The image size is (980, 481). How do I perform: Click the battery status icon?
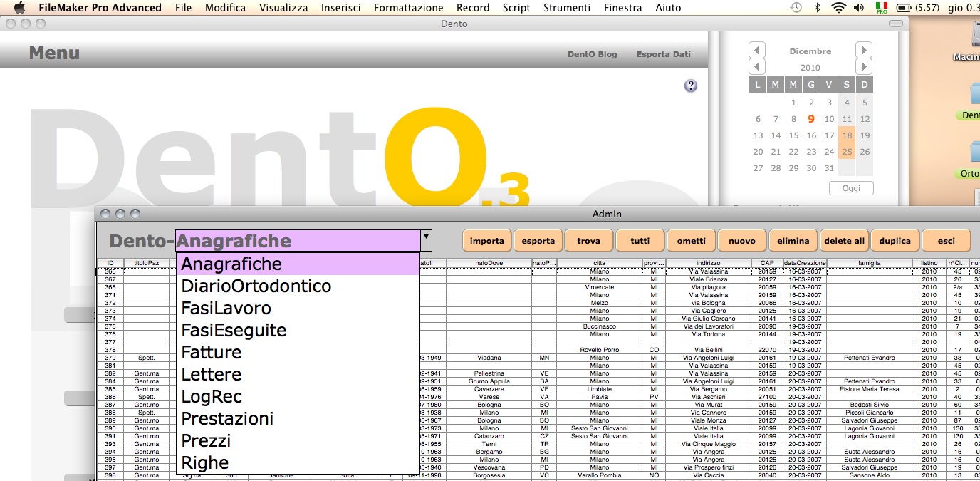point(904,8)
